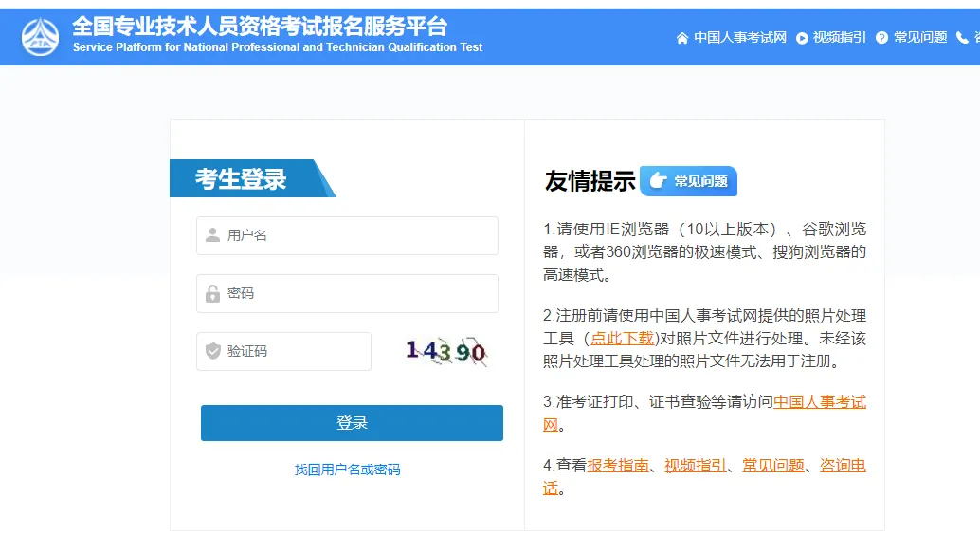Open the orange 中国人事考试网 link in tip 3
The height and width of the screenshot is (554, 980).
coord(820,402)
